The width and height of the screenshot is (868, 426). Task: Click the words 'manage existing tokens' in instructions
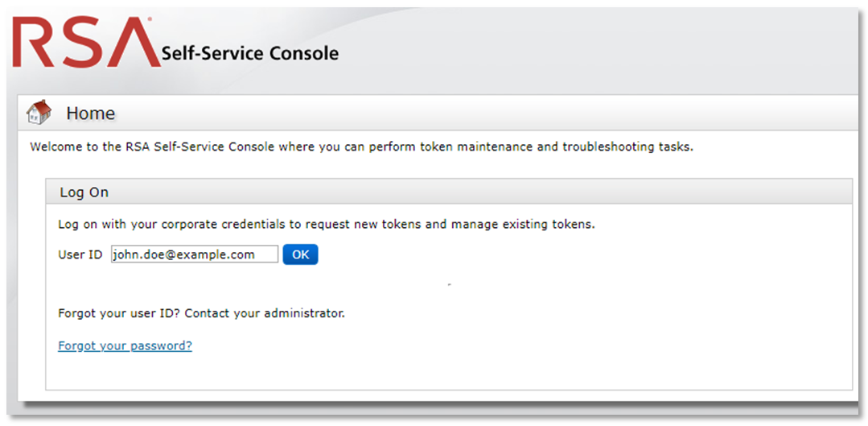pyautogui.click(x=527, y=224)
